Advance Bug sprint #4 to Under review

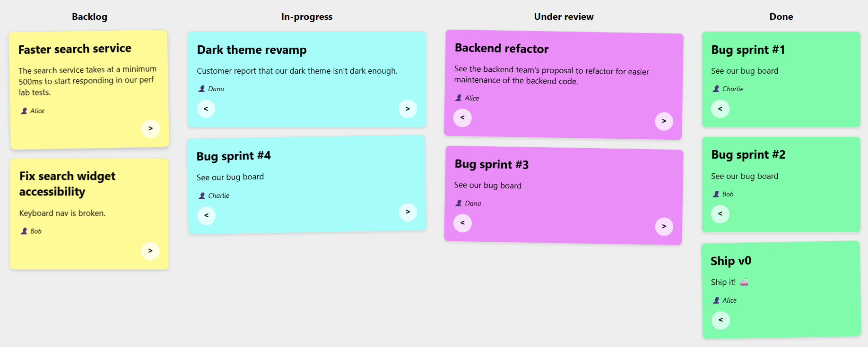click(408, 212)
